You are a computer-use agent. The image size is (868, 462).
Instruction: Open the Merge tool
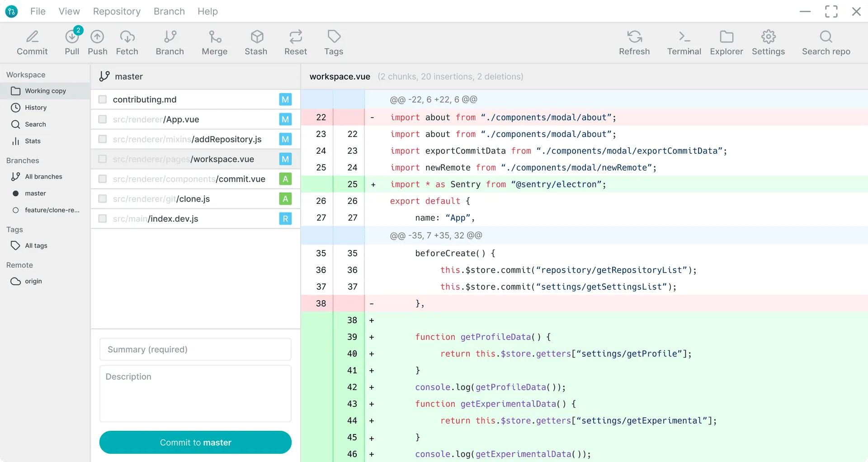214,42
